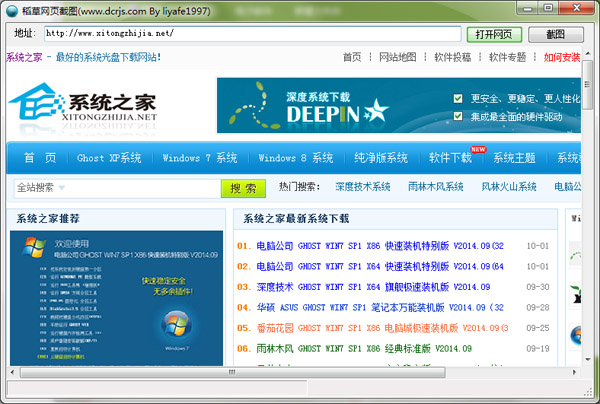Open hot search 深度技术系统
The image size is (600, 404).
[x=363, y=187]
